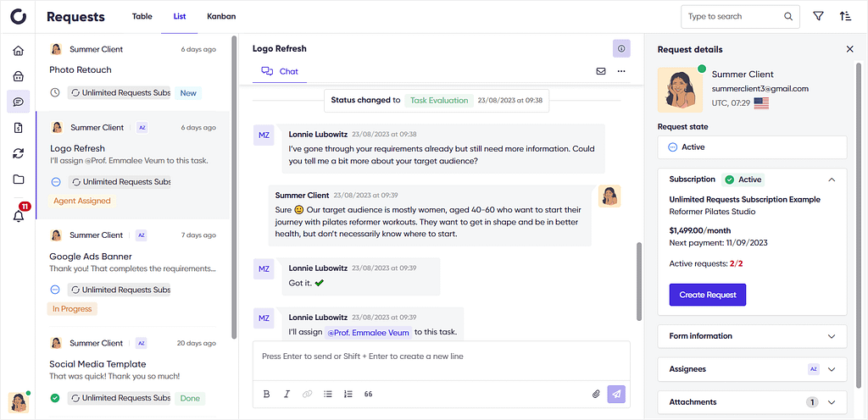Click the subscription Active status badge
Image resolution: width=868 pixels, height=420 pixels.
click(743, 180)
